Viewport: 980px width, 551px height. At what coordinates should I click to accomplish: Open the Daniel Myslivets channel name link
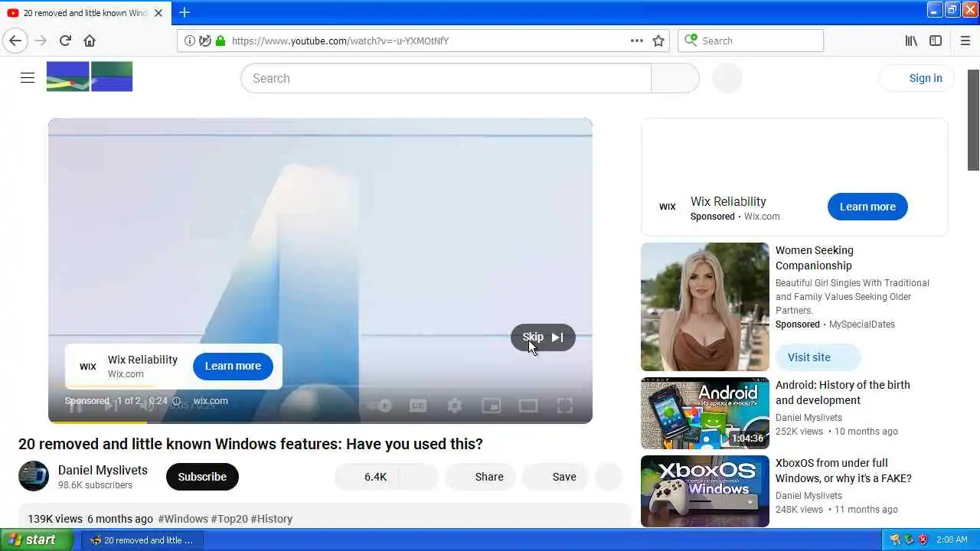click(x=103, y=470)
